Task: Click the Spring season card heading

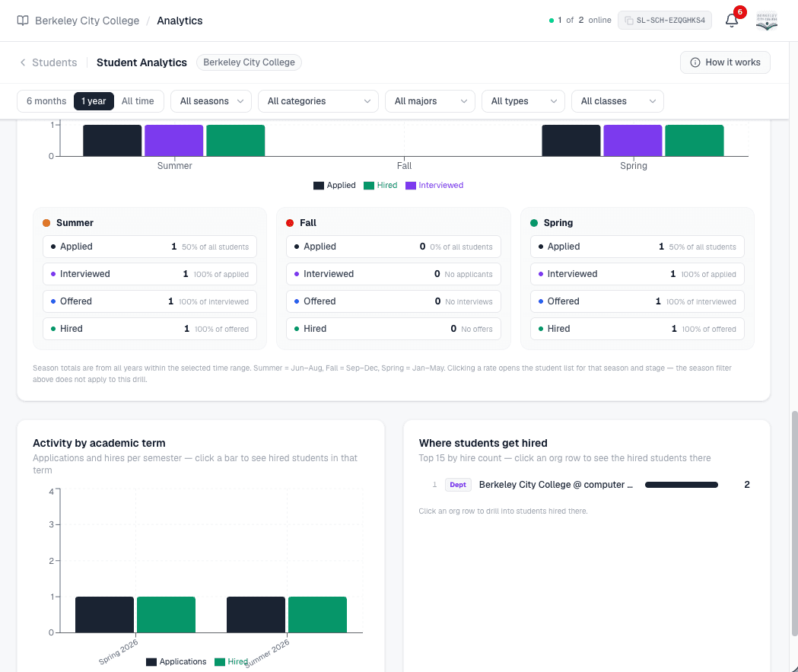Action: coord(558,223)
